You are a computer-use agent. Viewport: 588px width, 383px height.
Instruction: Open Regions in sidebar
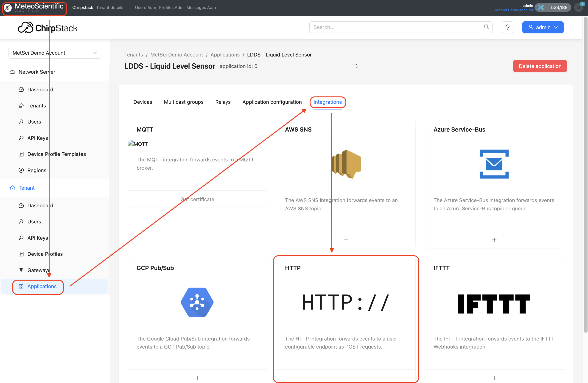pos(37,170)
